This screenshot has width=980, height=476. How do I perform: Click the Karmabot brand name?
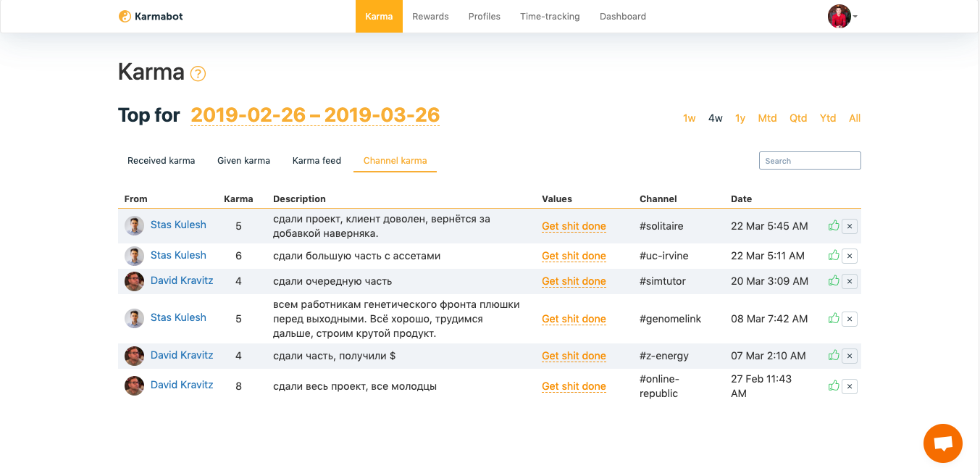(159, 16)
